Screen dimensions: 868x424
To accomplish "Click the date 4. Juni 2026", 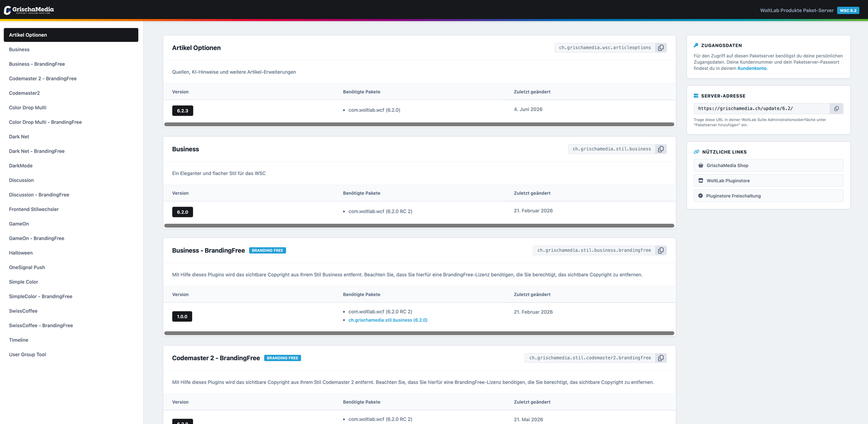I will click(528, 109).
